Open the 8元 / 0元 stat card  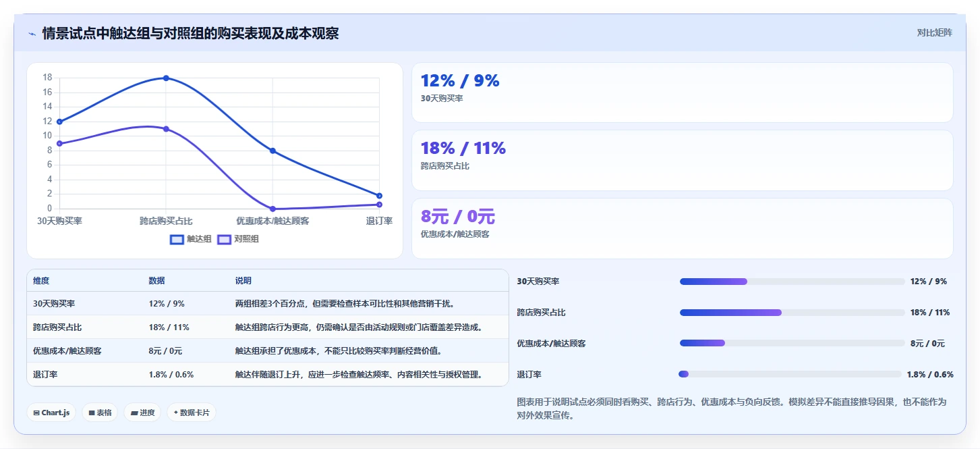pos(683,228)
